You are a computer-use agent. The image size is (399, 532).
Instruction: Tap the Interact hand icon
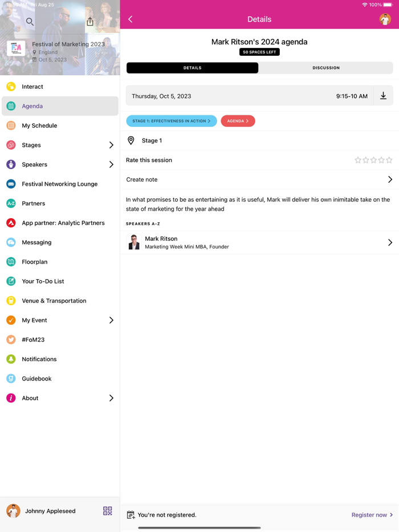click(x=11, y=87)
